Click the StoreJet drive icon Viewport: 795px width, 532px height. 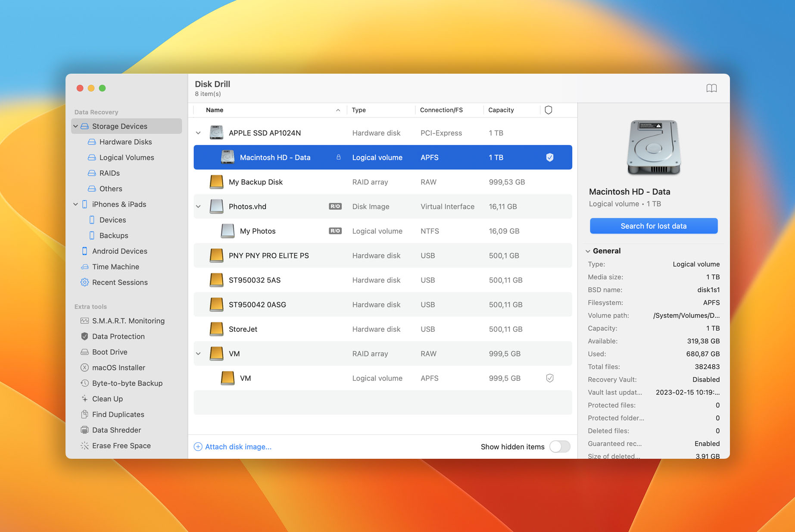click(x=216, y=329)
